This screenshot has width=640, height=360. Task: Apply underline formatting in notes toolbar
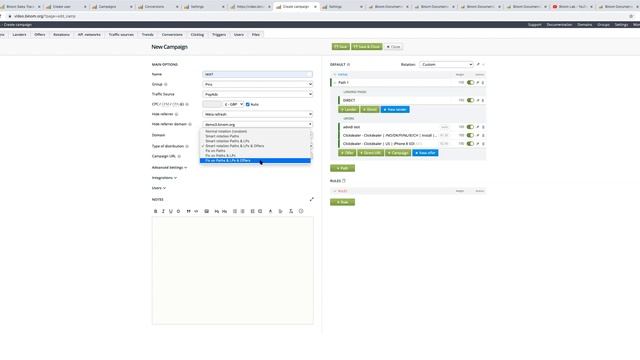[171, 211]
